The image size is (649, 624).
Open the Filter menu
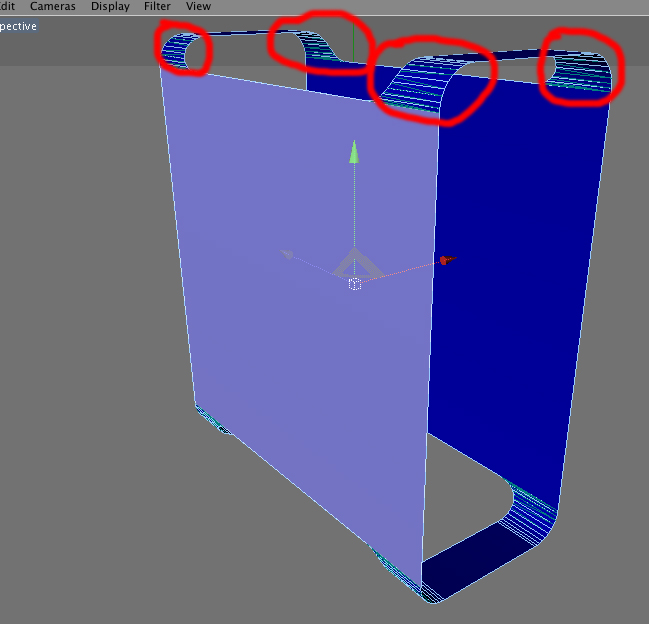[x=157, y=6]
